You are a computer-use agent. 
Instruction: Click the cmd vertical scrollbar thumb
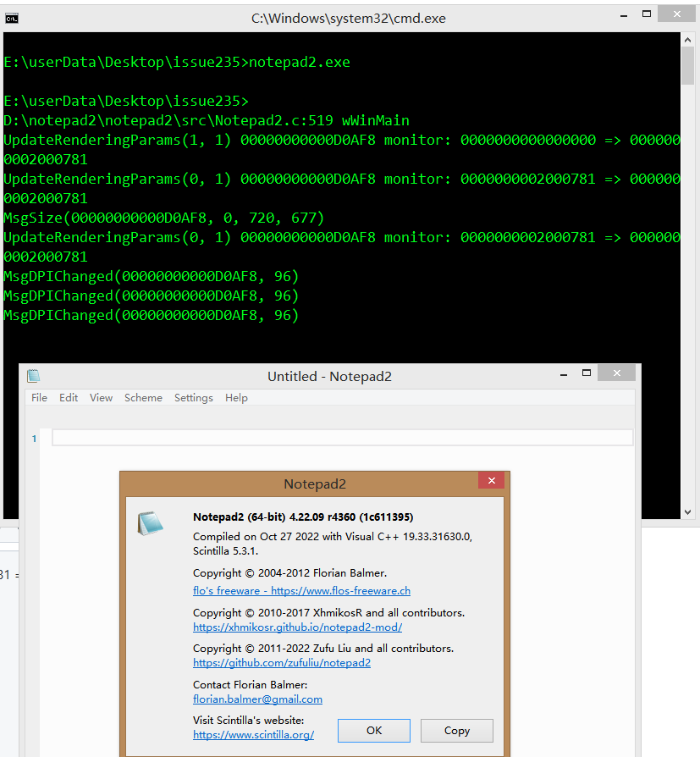pos(687,66)
